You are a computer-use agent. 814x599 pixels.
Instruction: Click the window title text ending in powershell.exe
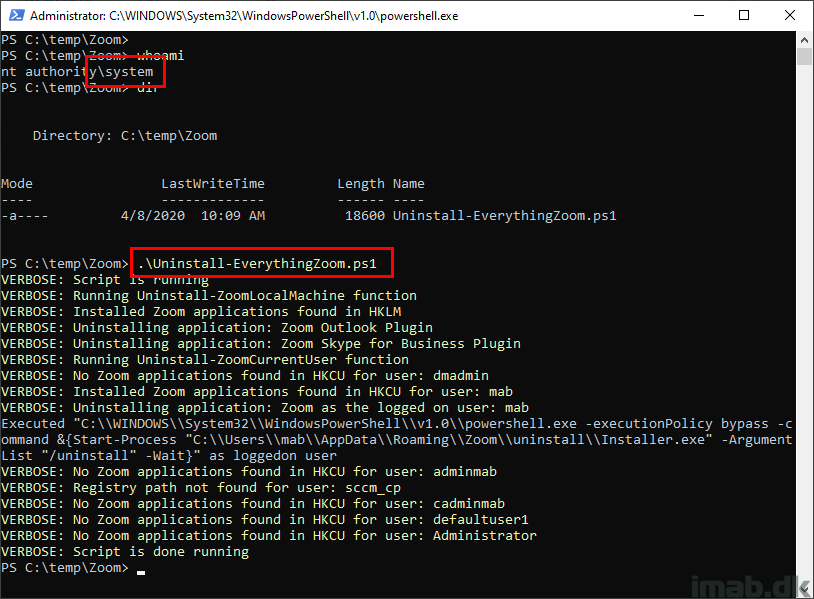(244, 16)
